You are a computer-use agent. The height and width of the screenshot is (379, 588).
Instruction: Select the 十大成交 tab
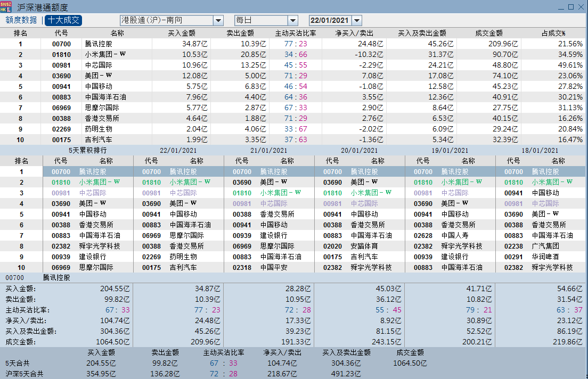click(63, 20)
